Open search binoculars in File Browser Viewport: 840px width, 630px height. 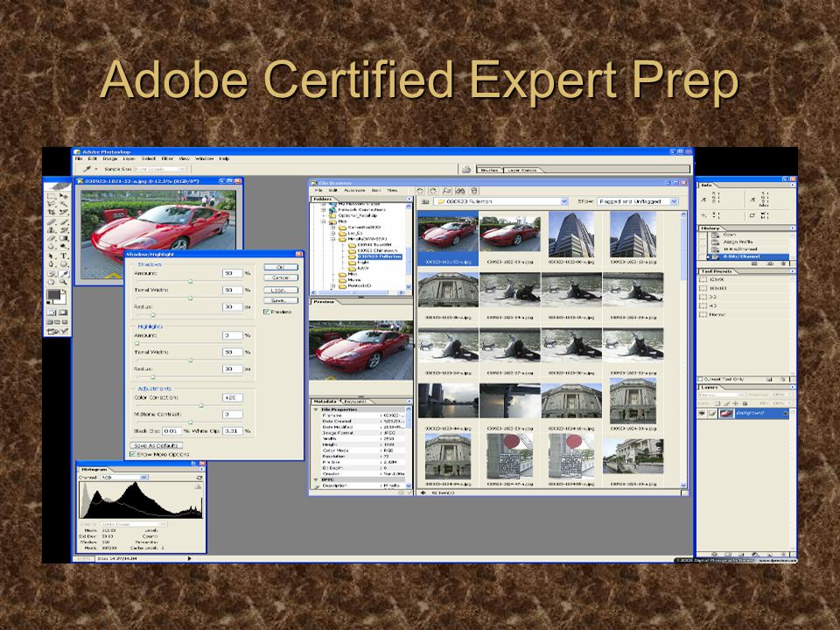point(459,191)
